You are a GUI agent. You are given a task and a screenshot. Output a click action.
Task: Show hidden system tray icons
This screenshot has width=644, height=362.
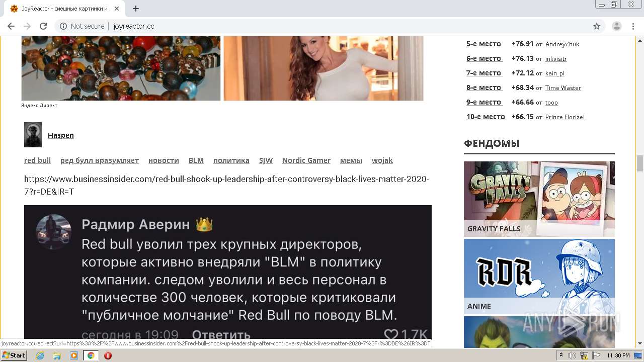tap(561, 355)
